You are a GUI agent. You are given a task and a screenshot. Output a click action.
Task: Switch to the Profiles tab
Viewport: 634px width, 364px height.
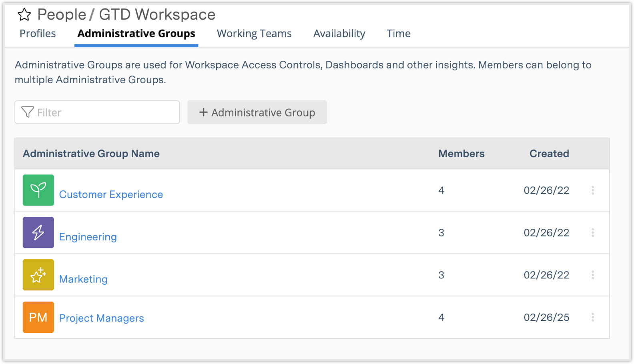point(38,34)
